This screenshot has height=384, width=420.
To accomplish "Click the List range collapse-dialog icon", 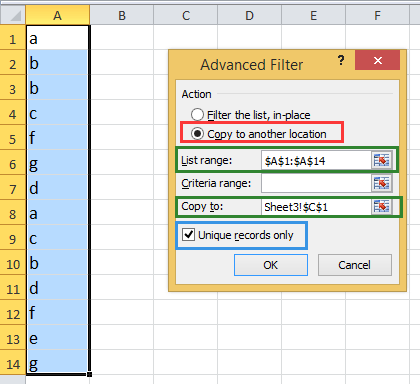I will click(x=381, y=160).
